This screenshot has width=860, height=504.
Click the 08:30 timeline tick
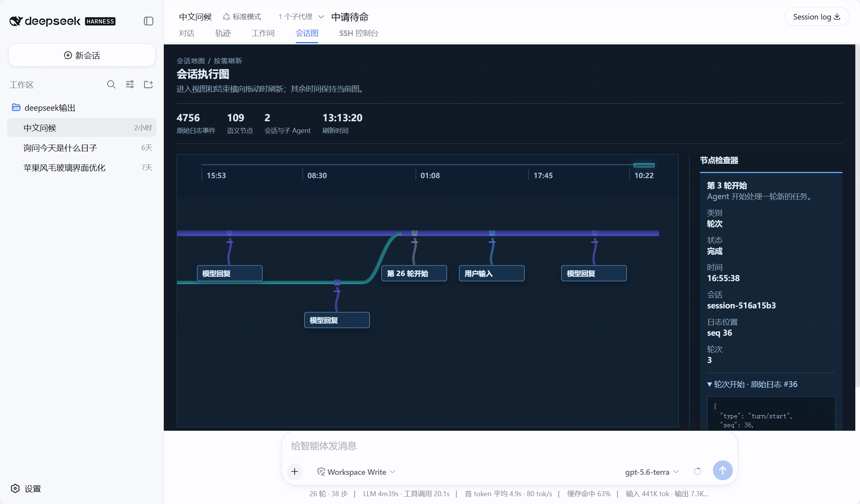click(x=317, y=175)
